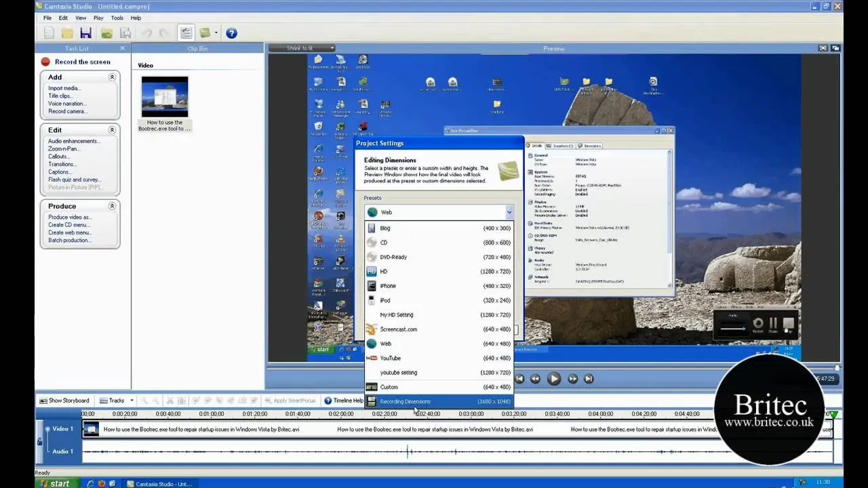Click the Fast Forward playback button
The height and width of the screenshot is (488, 868).
pos(572,379)
